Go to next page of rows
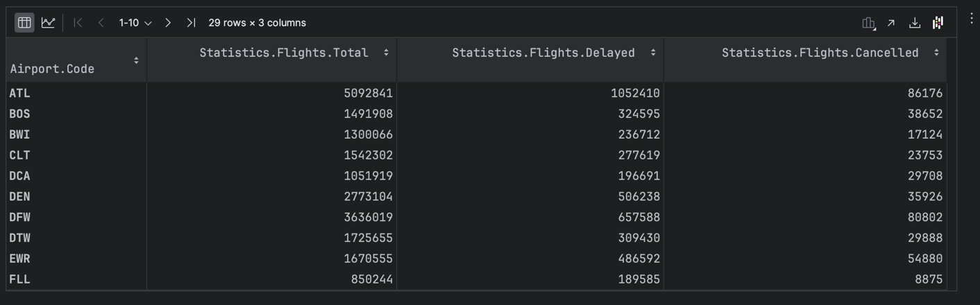Image resolution: width=980 pixels, height=305 pixels. click(168, 23)
